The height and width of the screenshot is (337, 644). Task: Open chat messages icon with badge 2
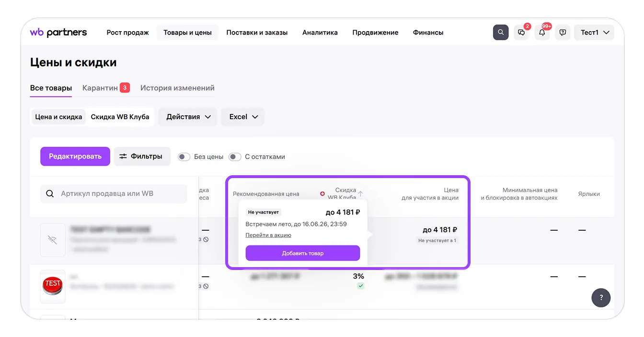[521, 33]
